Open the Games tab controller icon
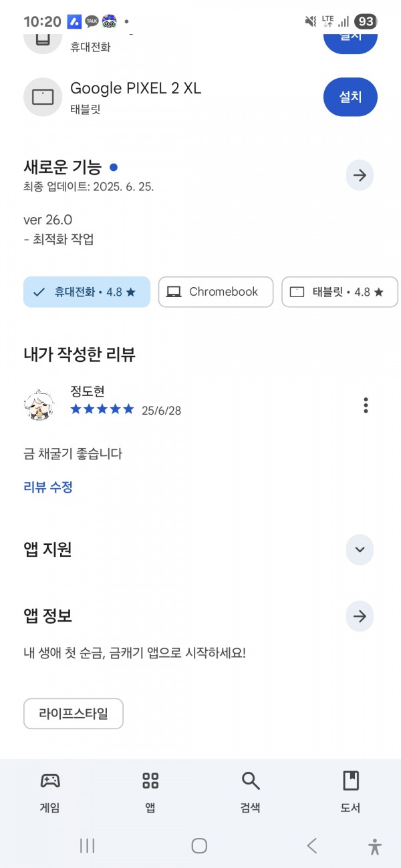The width and height of the screenshot is (401, 868). point(50,780)
